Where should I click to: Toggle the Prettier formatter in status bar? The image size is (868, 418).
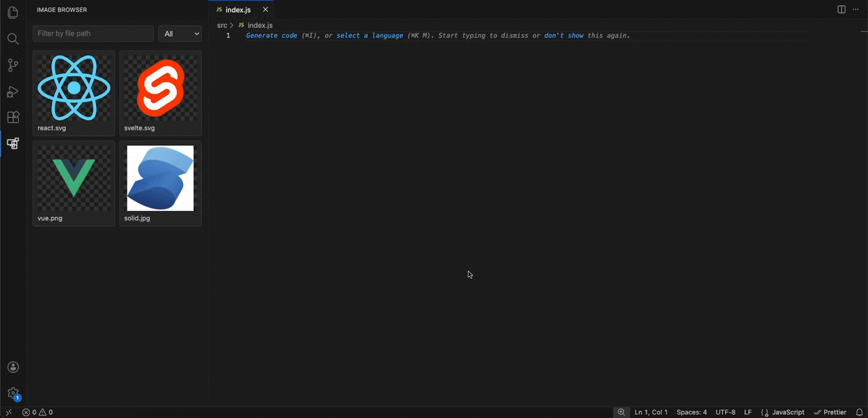point(830,412)
